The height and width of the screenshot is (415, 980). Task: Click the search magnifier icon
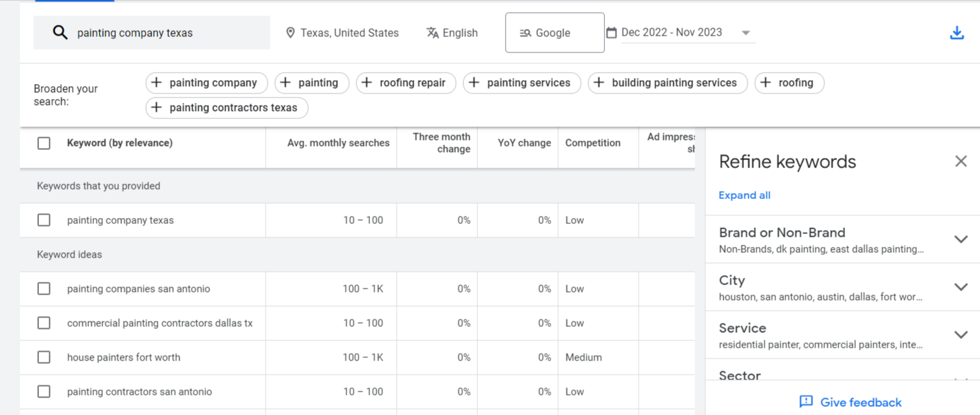[60, 32]
